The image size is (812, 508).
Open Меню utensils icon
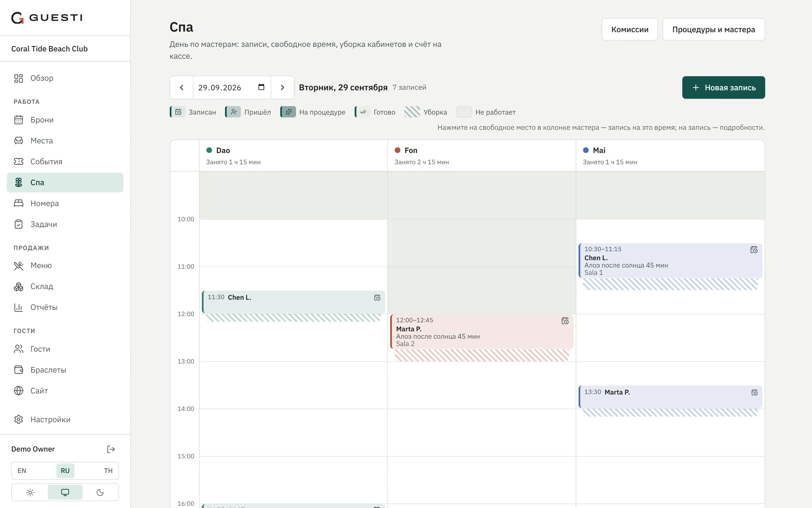click(x=18, y=266)
